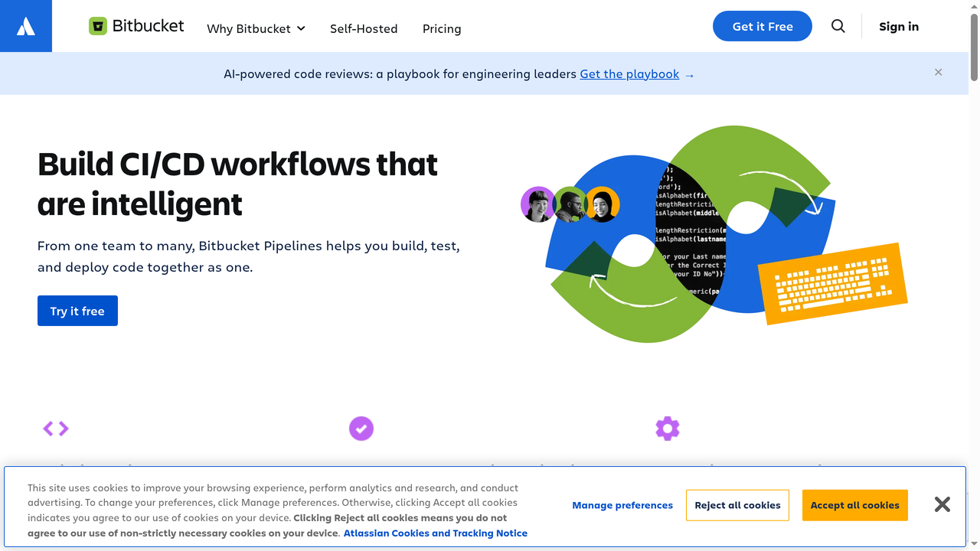Click the Try it free button

pyautogui.click(x=77, y=311)
